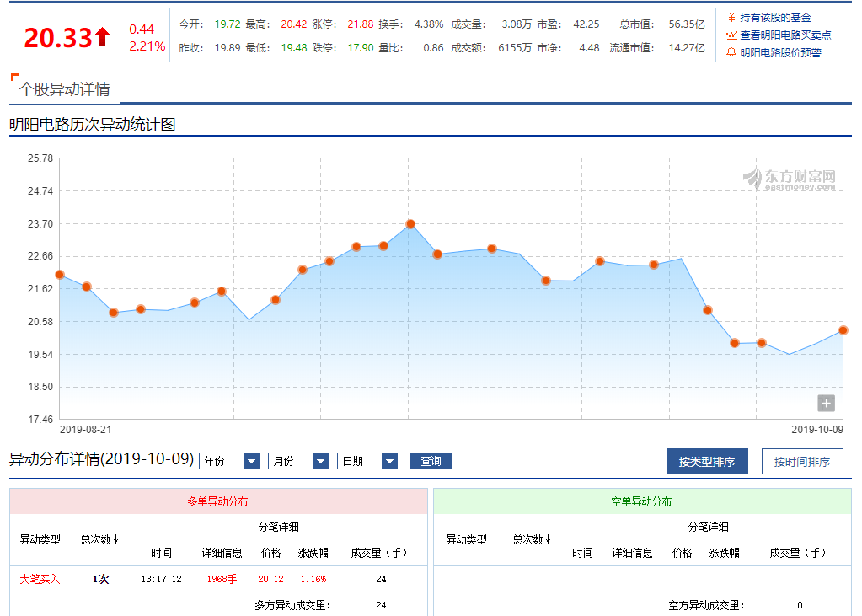Viewport: 862px width, 616px height.
Task: Click the 1.16% change cell
Action: click(x=313, y=579)
